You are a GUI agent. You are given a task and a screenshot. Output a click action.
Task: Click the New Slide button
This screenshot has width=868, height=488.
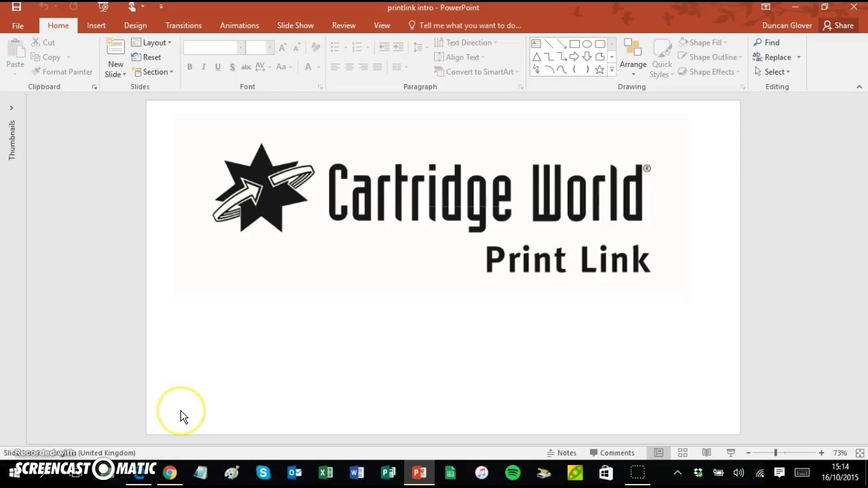115,58
